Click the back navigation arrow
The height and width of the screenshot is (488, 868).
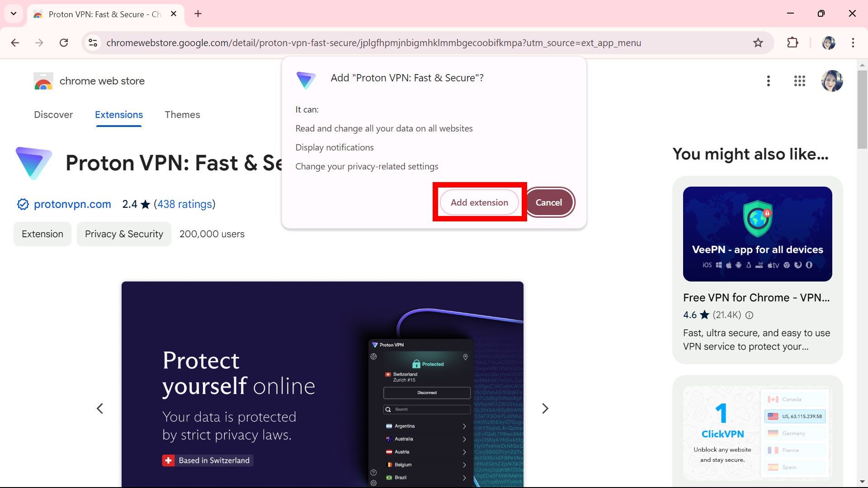pyautogui.click(x=14, y=42)
